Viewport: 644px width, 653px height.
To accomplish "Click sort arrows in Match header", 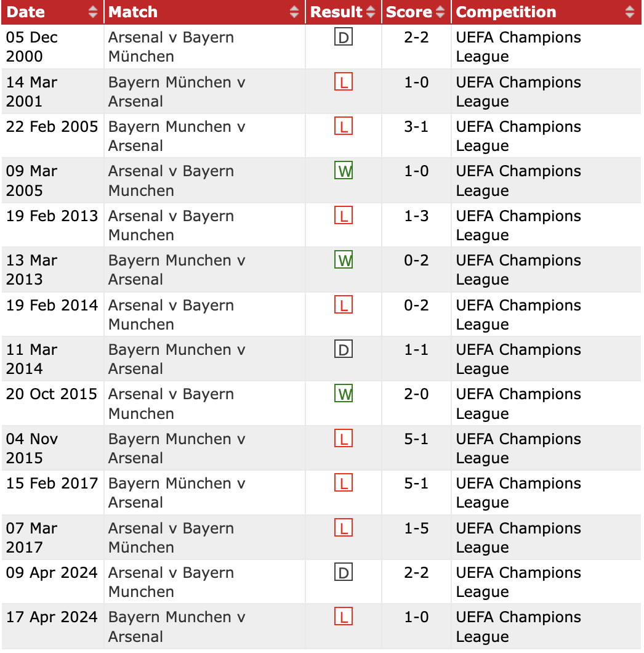I will pos(295,12).
